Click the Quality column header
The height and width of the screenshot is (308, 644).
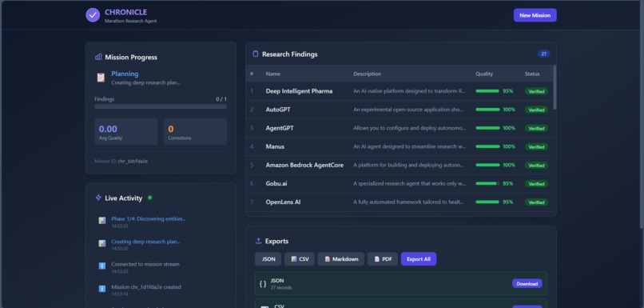pos(484,74)
